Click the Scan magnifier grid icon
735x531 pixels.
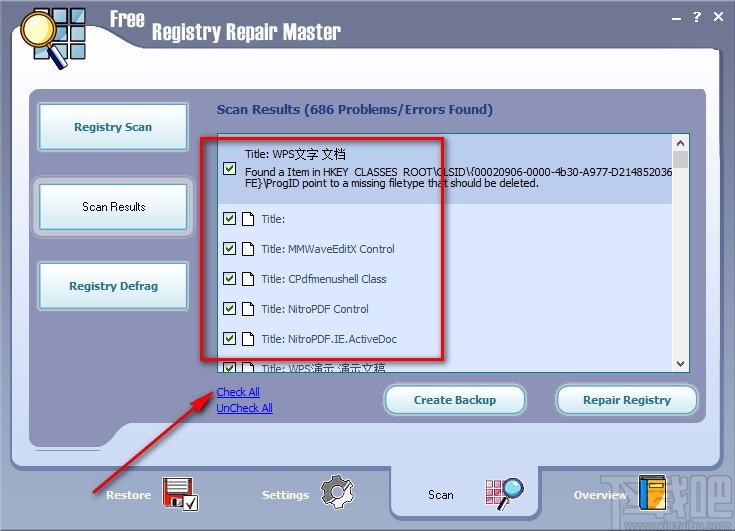pos(504,494)
